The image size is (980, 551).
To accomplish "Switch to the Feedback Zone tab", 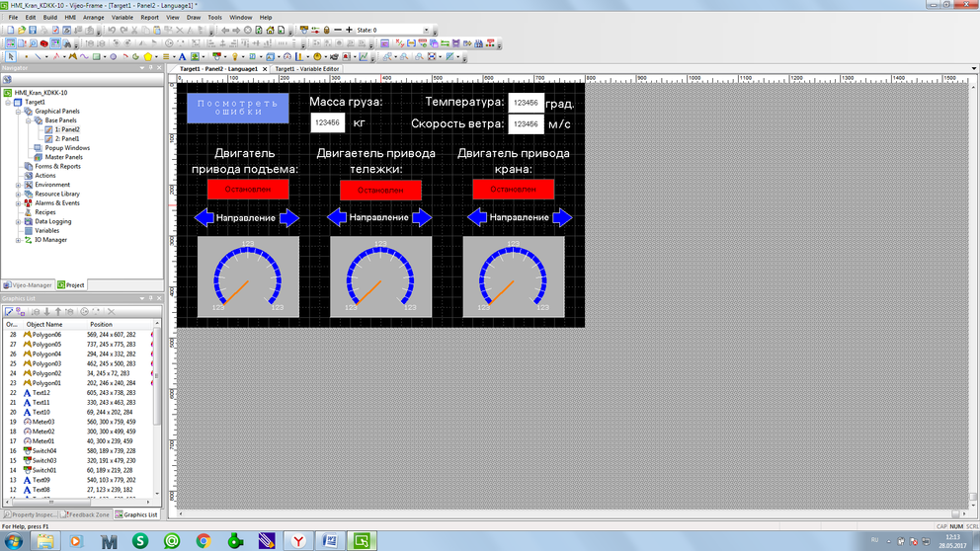I will [x=86, y=514].
